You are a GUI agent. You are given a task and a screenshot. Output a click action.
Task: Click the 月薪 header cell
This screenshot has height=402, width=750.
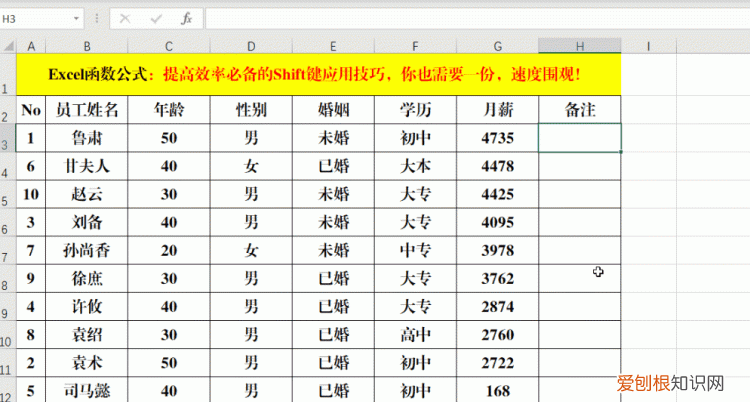click(497, 110)
